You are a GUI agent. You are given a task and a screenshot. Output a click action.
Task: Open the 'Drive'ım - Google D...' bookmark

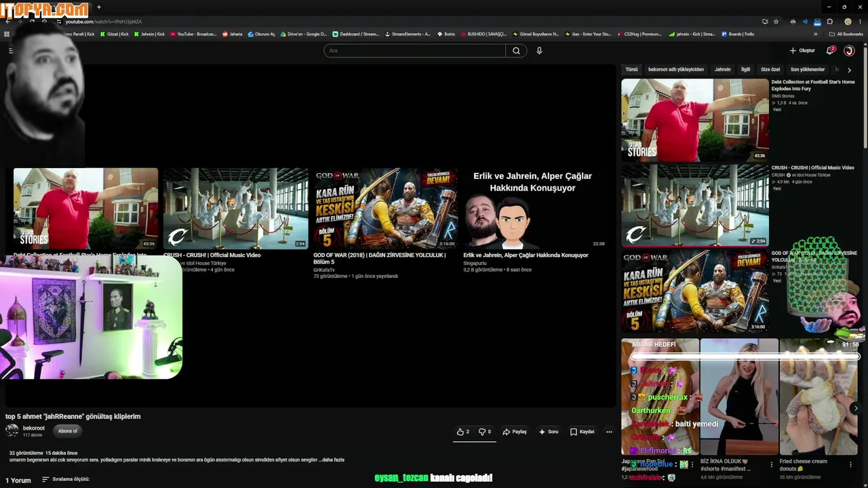coord(303,34)
